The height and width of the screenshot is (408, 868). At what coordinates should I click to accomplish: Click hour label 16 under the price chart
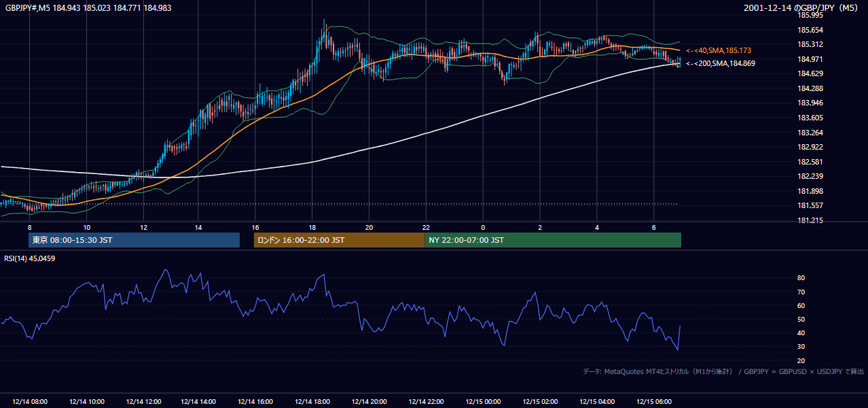(255, 227)
